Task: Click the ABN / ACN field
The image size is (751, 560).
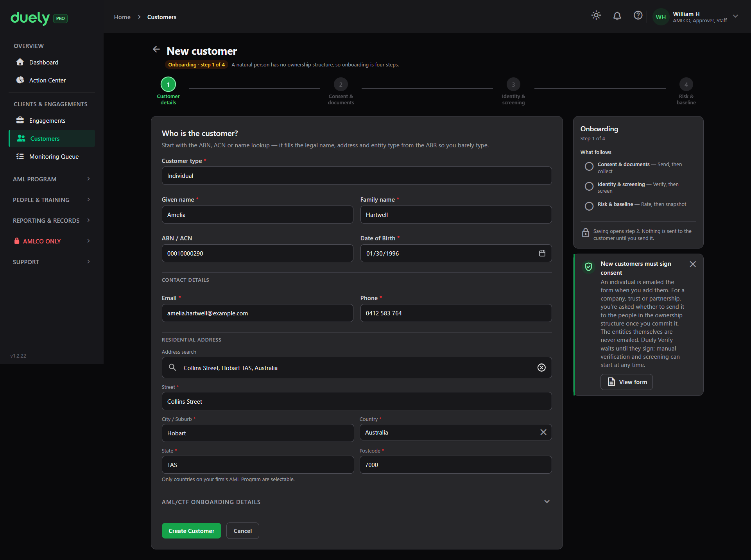Action: [x=257, y=253]
